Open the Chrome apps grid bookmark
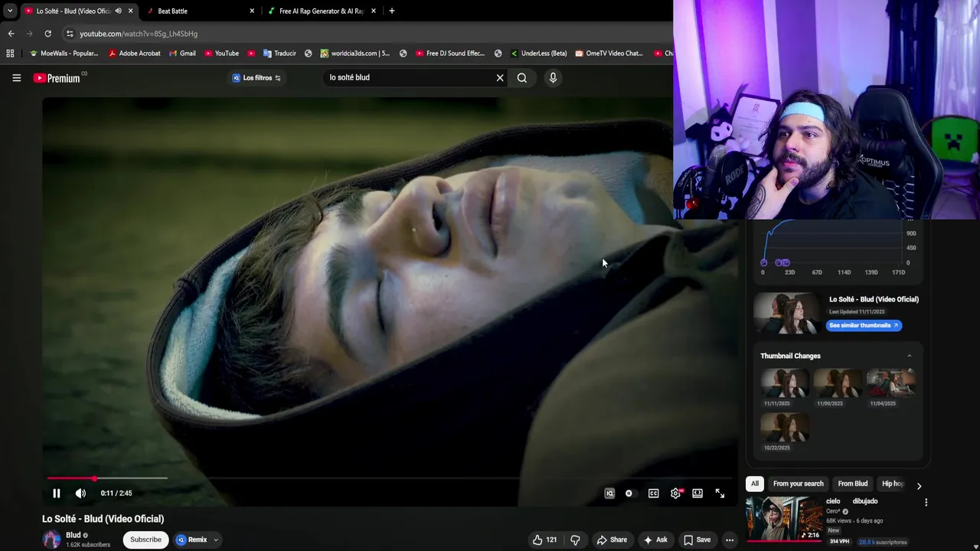 10,54
